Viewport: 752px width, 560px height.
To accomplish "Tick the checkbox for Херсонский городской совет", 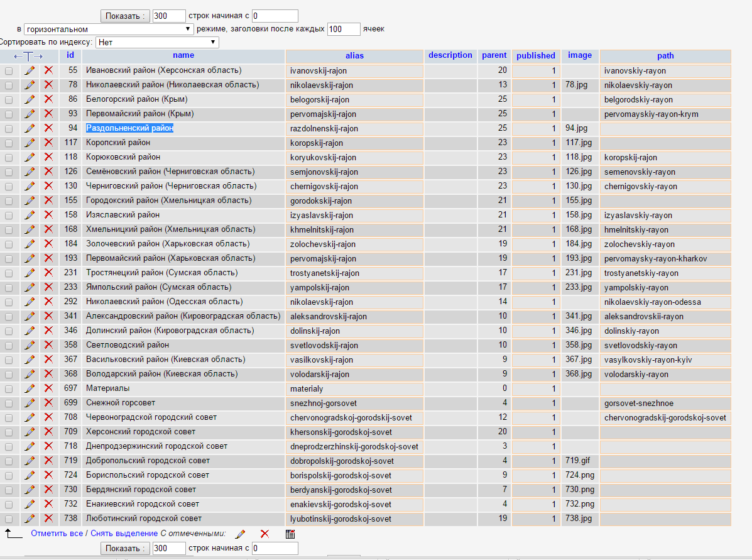I will [9, 432].
